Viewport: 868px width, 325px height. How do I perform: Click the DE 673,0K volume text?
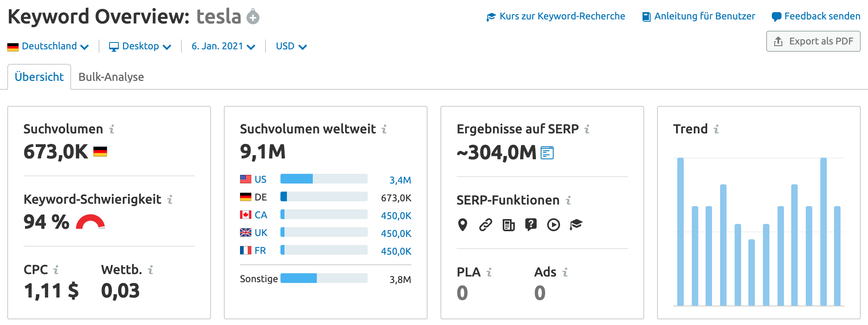(x=396, y=198)
